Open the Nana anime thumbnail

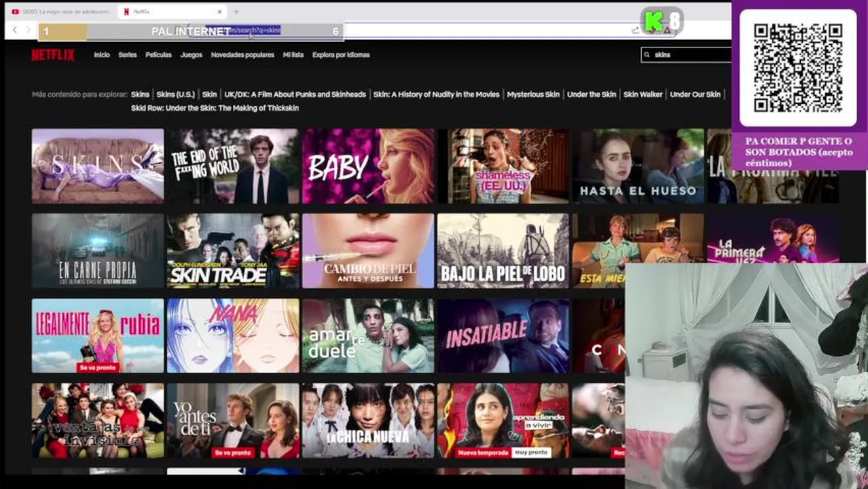(233, 336)
